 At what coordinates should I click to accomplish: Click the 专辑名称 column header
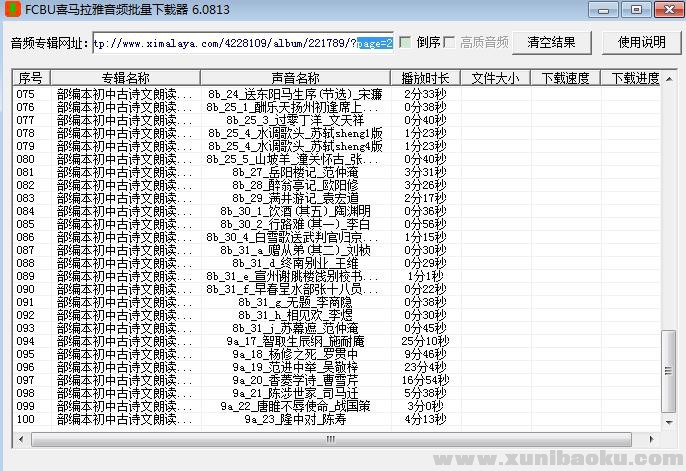125,78
